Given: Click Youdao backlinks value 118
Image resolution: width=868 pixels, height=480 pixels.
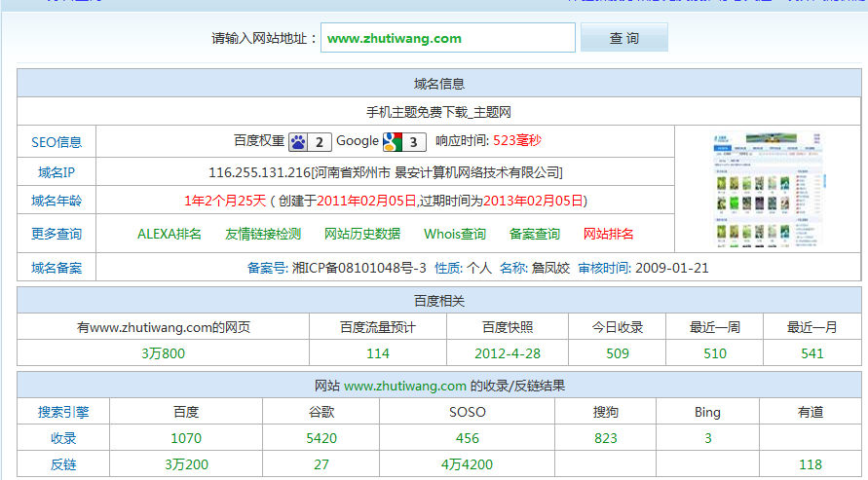Looking at the screenshot, I should pyautogui.click(x=811, y=464).
